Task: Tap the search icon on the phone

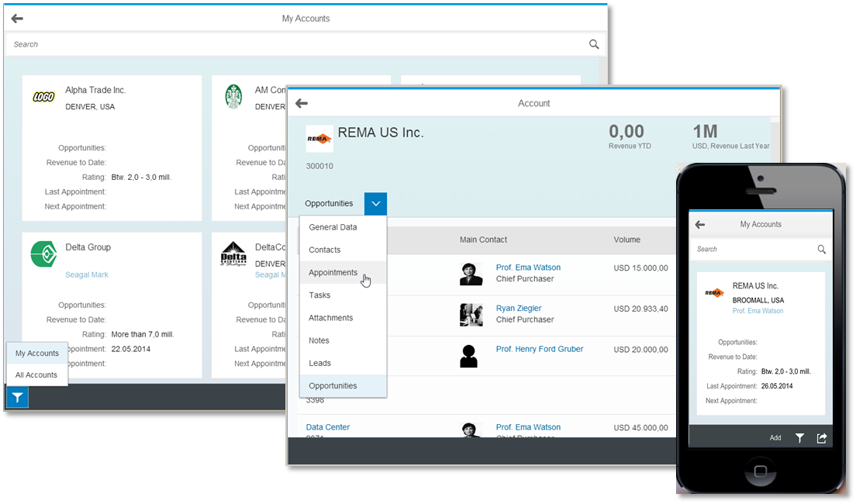Action: 822,250
